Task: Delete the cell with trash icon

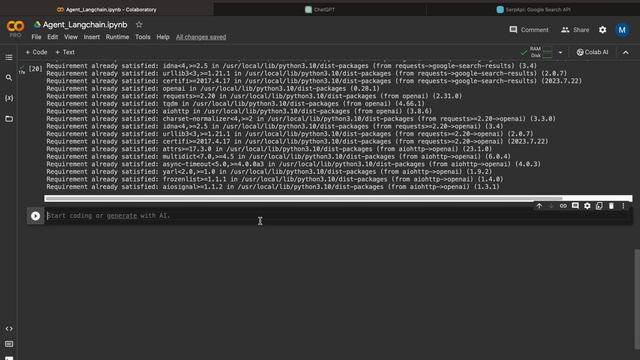Action: [x=611, y=206]
